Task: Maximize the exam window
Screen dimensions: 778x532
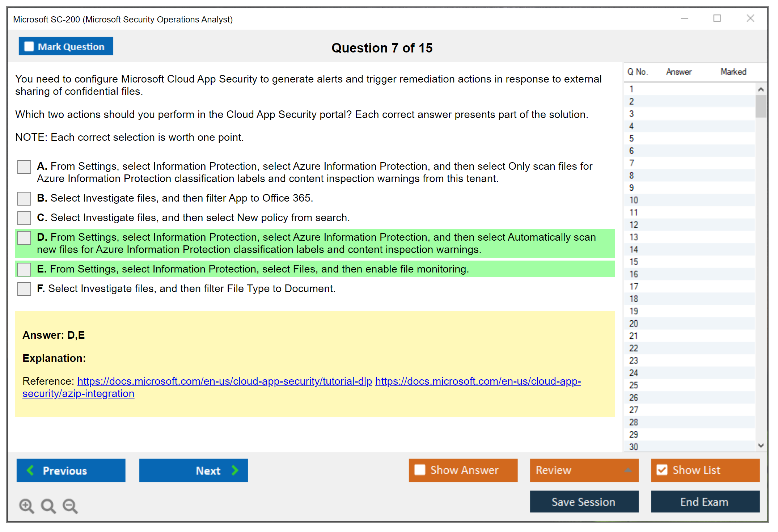Action: point(717,18)
